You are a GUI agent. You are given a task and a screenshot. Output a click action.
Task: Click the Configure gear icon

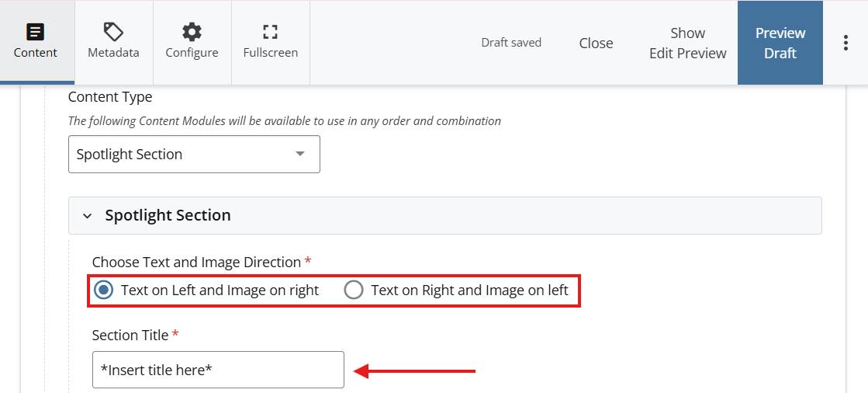coord(192,32)
